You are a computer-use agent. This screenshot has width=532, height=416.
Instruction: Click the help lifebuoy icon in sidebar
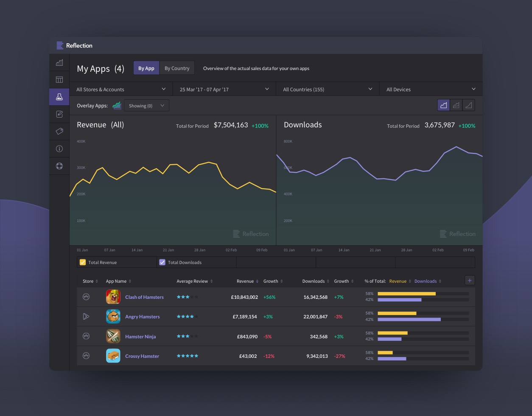coord(59,166)
